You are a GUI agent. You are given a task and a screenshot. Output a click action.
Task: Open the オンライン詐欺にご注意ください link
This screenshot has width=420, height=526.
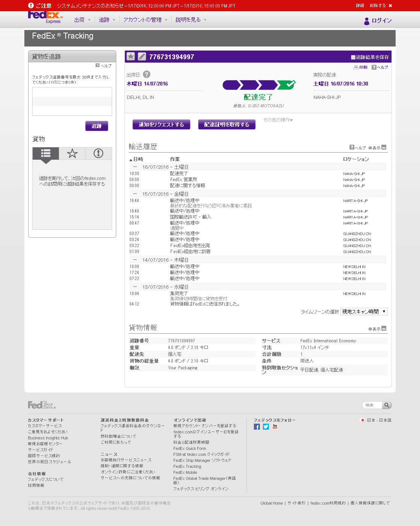click(x=128, y=472)
